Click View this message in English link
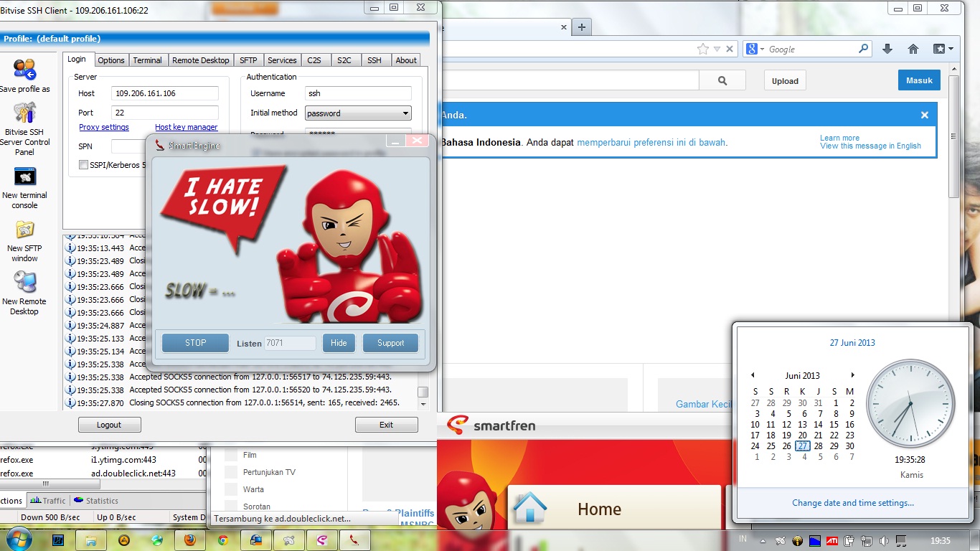This screenshot has width=980, height=551. tap(870, 146)
